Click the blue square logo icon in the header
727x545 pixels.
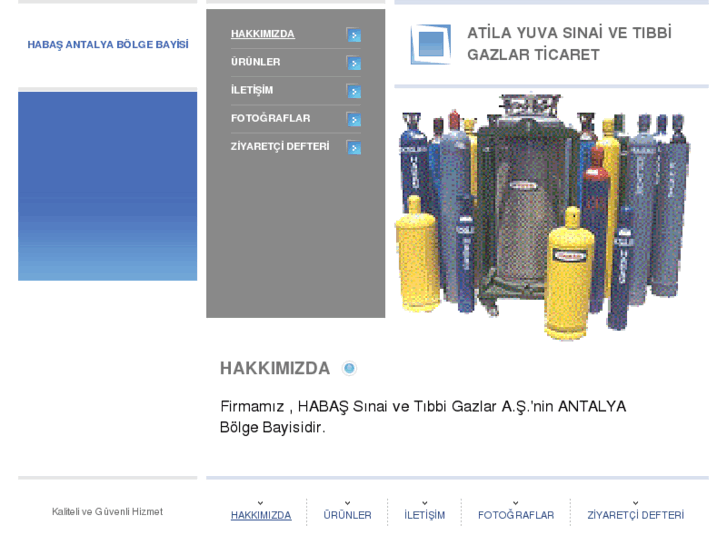point(430,44)
